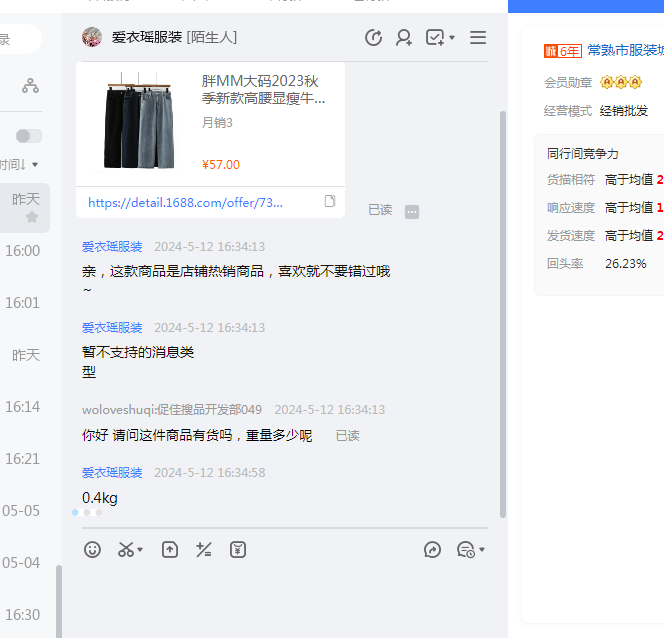Toggle the switch in the left sidebar
664x638 pixels.
coord(29,136)
